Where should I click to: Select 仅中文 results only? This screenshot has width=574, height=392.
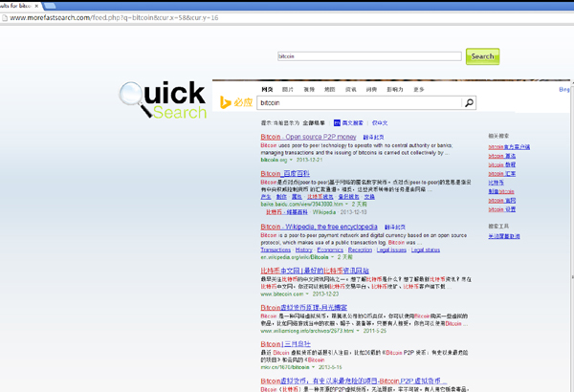(x=380, y=123)
